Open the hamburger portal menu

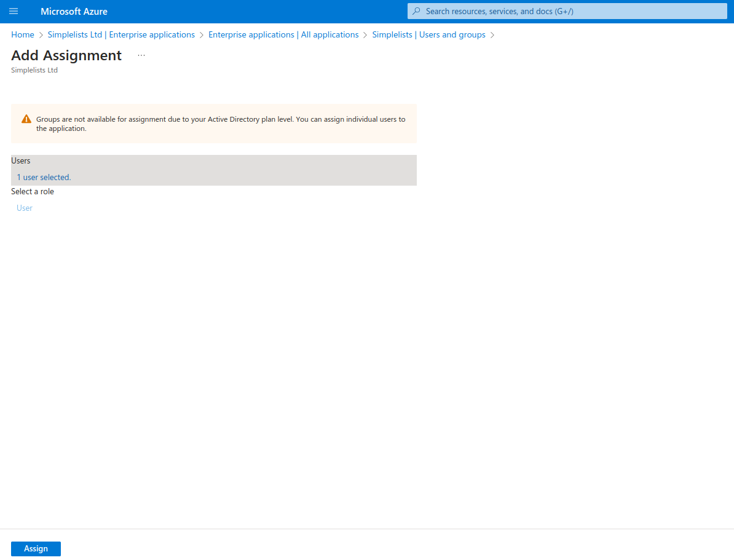[x=14, y=11]
